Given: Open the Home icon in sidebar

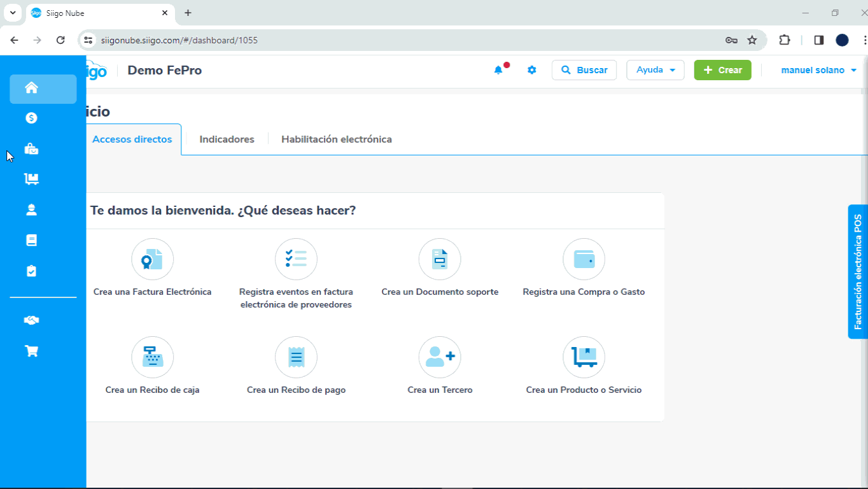Looking at the screenshot, I should (x=31, y=88).
